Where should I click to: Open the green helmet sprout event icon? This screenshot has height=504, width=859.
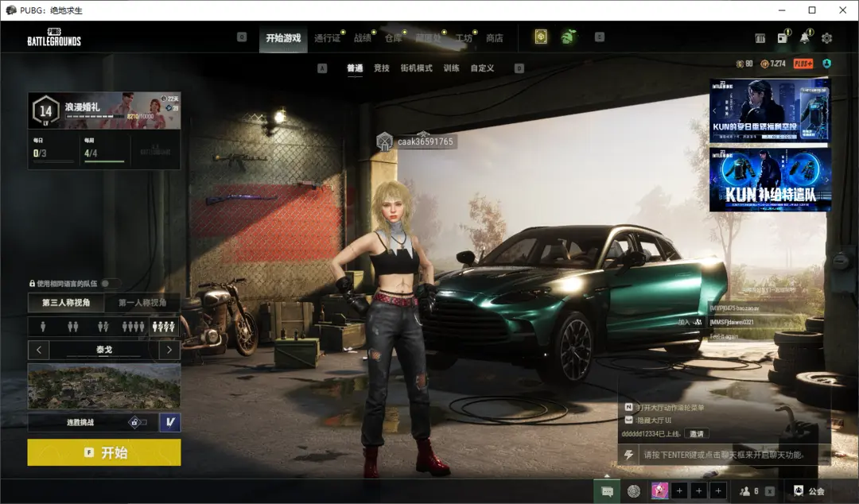tap(568, 37)
